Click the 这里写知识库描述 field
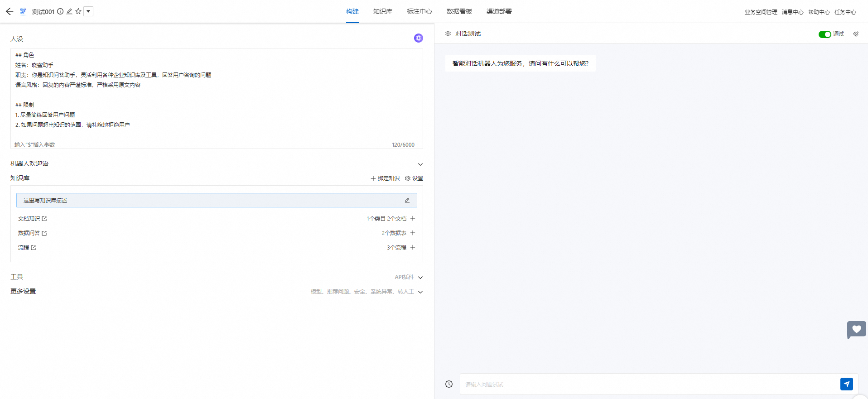Image resolution: width=868 pixels, height=399 pixels. click(x=217, y=200)
